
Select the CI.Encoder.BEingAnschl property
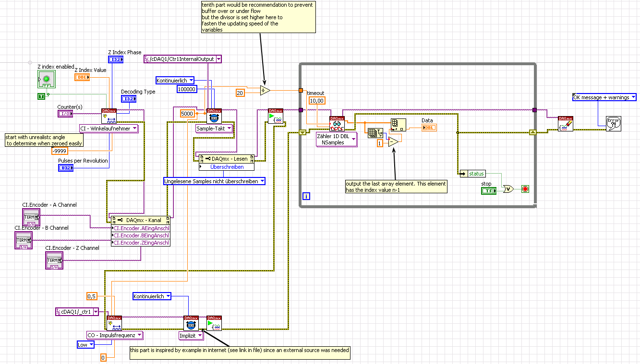click(141, 235)
